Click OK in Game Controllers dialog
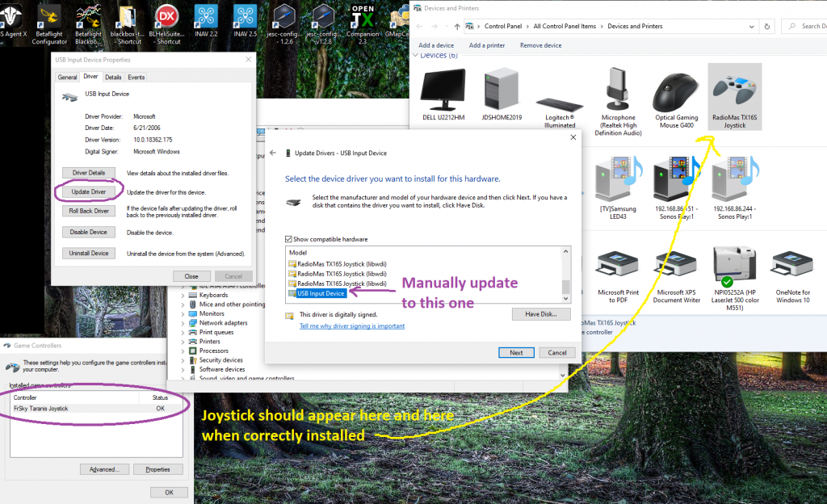This screenshot has width=827, height=504. 169,493
